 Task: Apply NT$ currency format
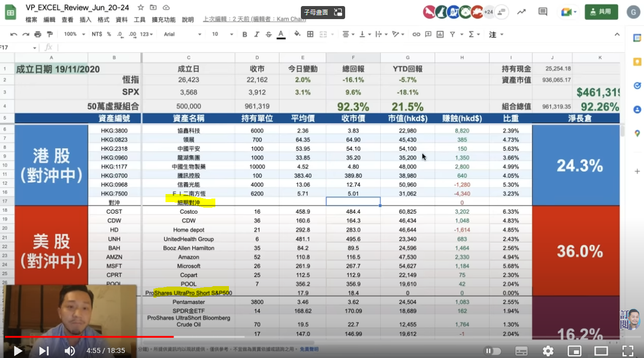(97, 34)
